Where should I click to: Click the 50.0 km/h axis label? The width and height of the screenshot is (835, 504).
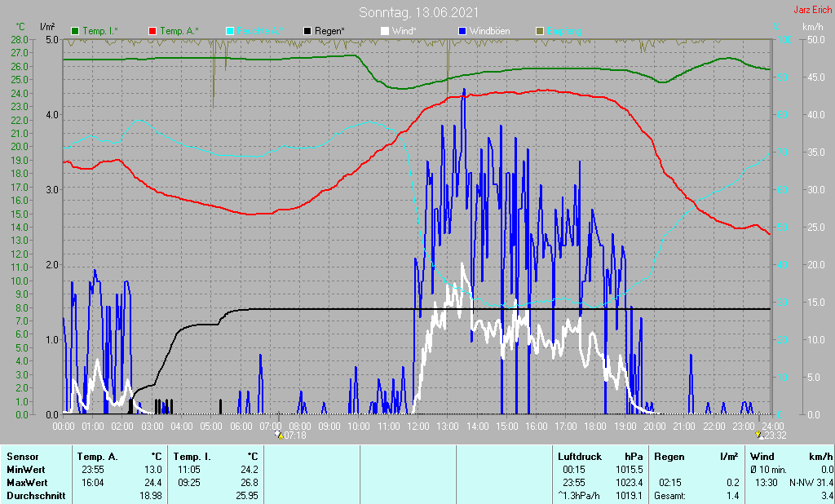pyautogui.click(x=816, y=39)
